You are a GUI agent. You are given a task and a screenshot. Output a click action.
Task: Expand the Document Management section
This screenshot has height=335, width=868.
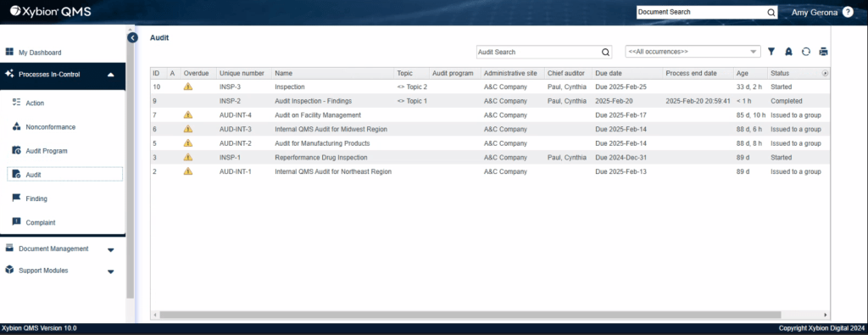coord(111,249)
